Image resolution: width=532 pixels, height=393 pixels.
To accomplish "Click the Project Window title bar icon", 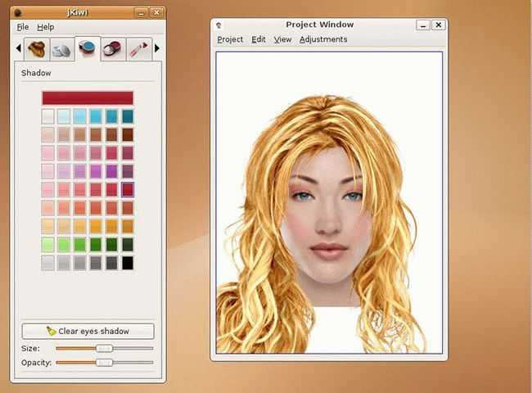I will pos(219,25).
